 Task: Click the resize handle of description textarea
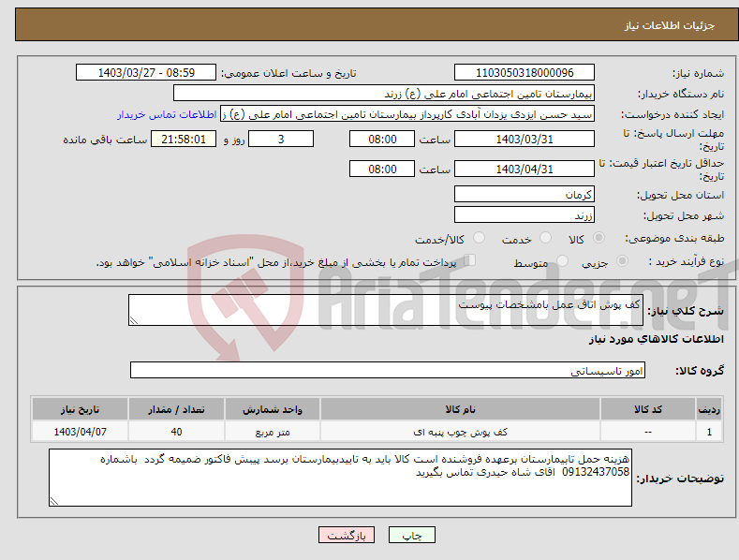click(134, 320)
